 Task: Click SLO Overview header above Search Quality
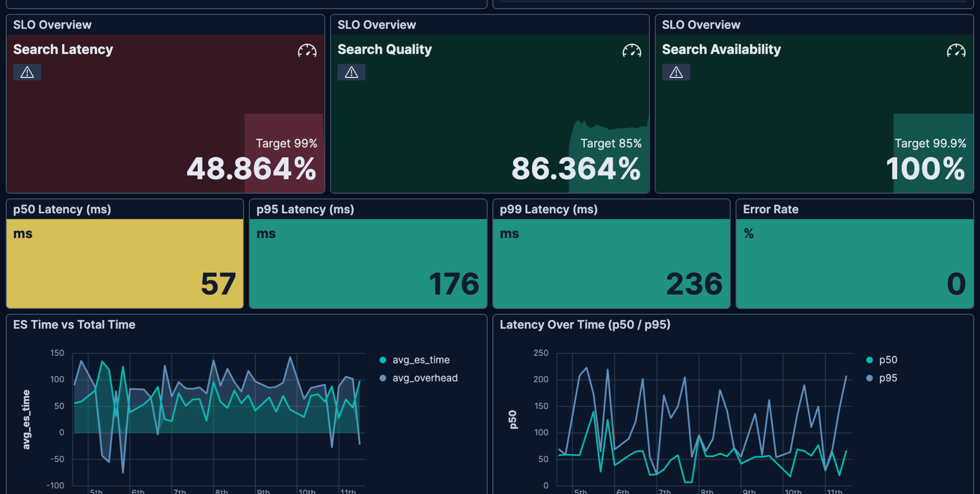pyautogui.click(x=377, y=25)
